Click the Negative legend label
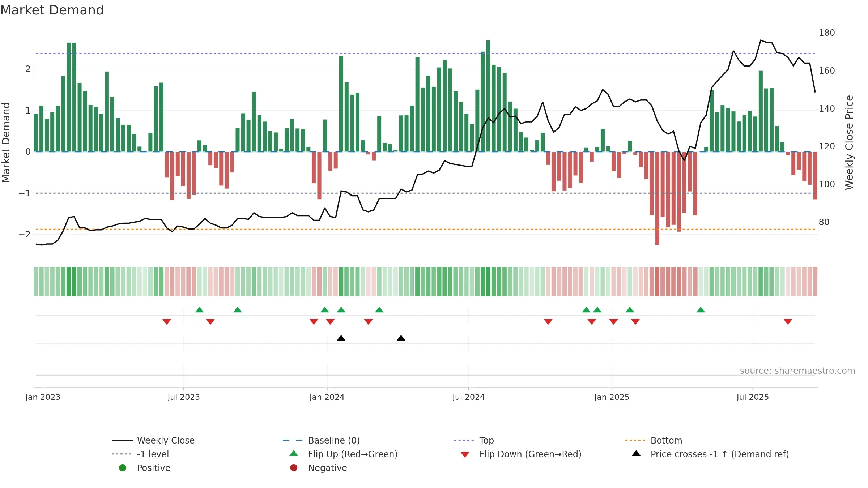This screenshot has width=868, height=488. point(328,468)
